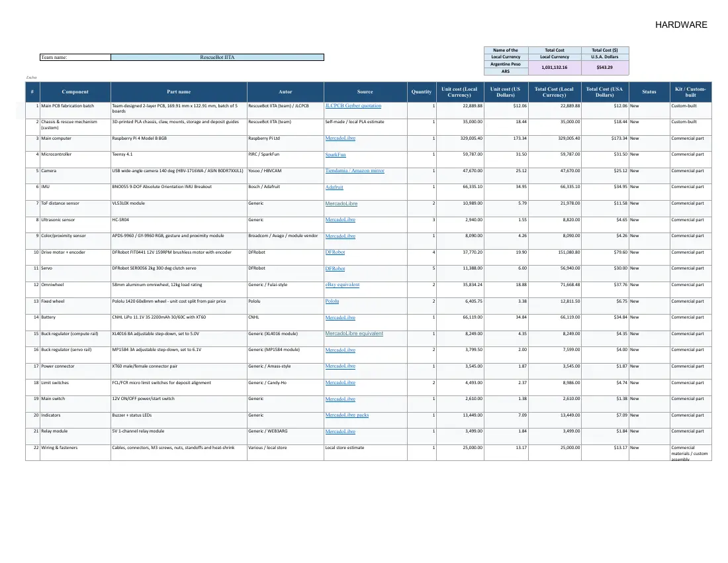The width and height of the screenshot is (728, 563).
Task: Open MercadoLibre link for ToF distance sensor
Action: [x=341, y=203]
